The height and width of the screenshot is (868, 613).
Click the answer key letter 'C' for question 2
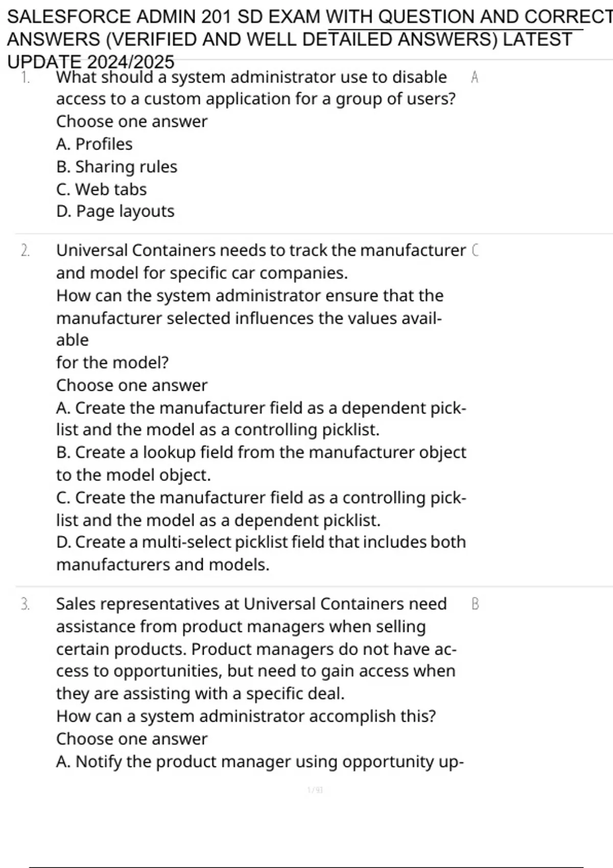tap(475, 251)
